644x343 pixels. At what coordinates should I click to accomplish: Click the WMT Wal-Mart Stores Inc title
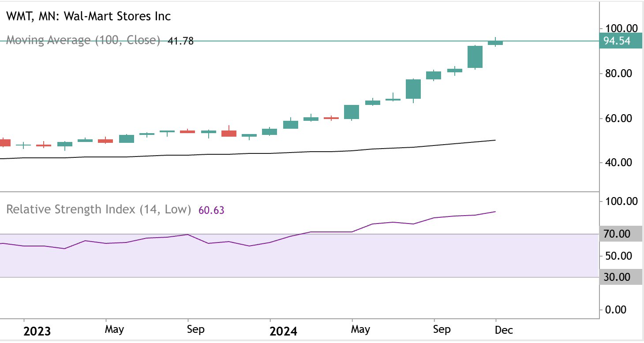tap(88, 16)
